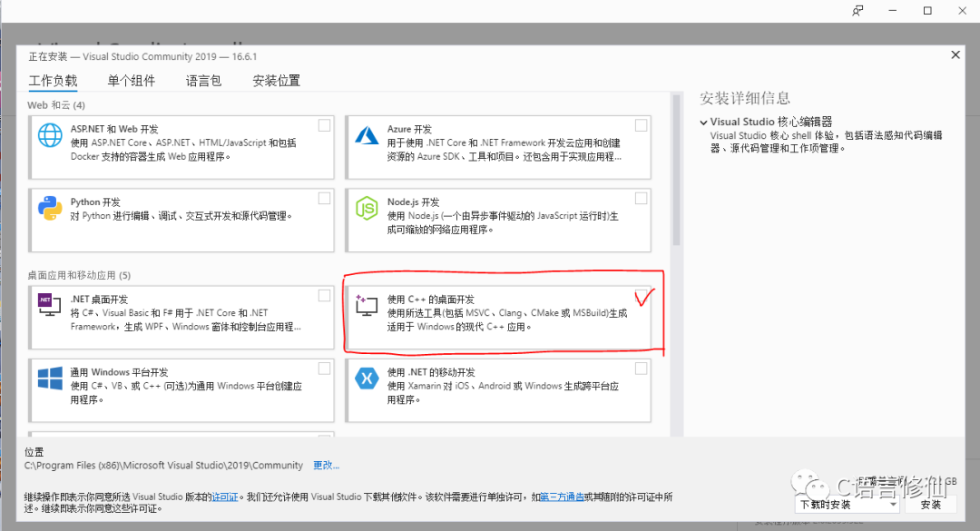Click the 安装 button

click(931, 504)
